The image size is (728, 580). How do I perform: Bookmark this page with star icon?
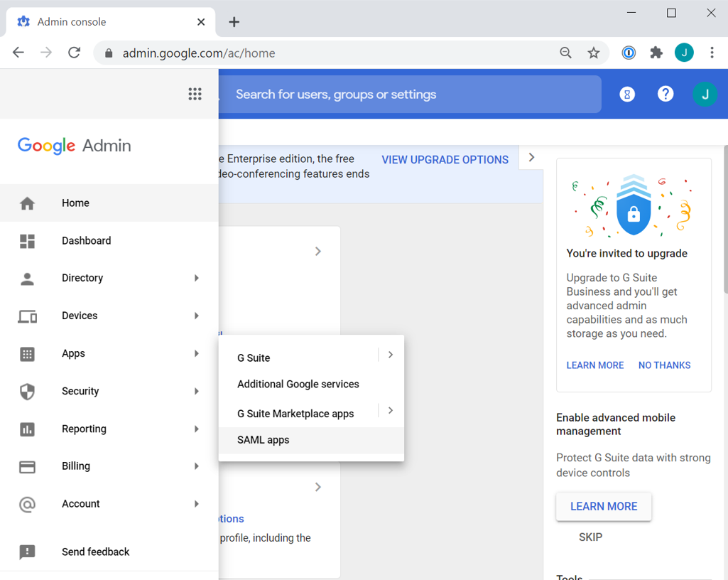pos(594,53)
